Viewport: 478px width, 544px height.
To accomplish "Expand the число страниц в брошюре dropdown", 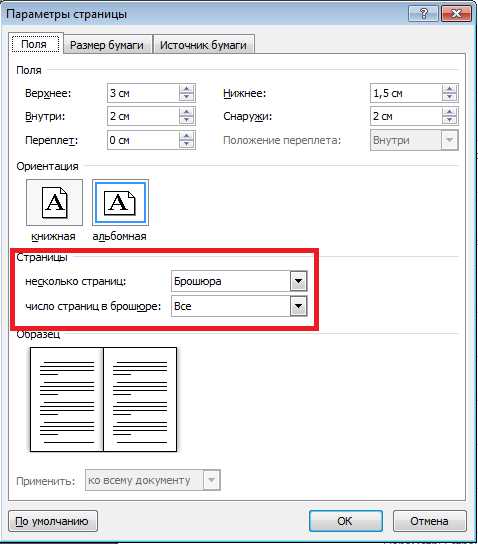I will pyautogui.click(x=298, y=306).
